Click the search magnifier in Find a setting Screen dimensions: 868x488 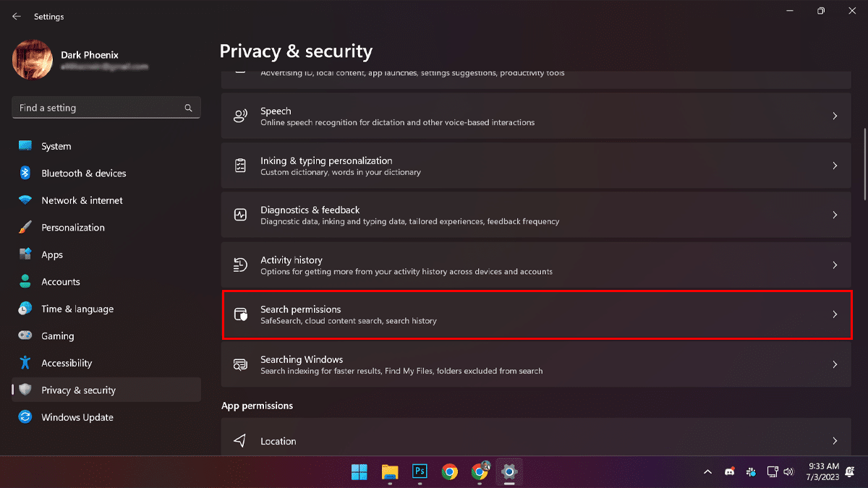[188, 108]
